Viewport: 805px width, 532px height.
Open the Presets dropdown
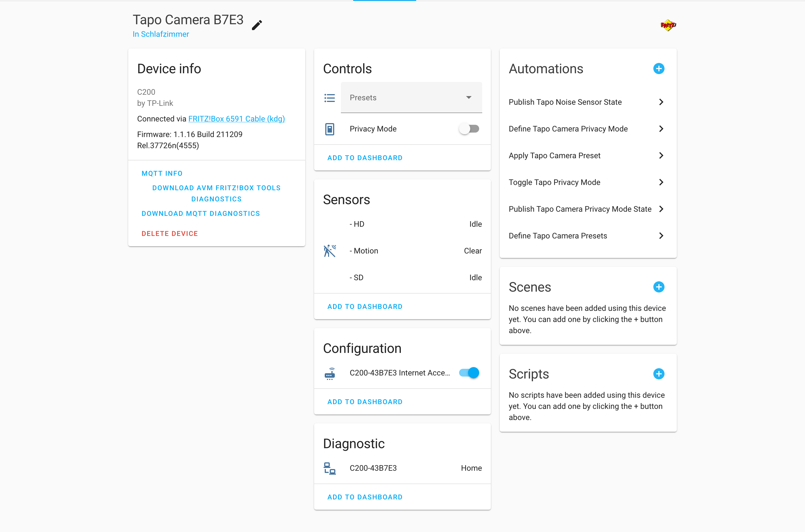pos(411,98)
